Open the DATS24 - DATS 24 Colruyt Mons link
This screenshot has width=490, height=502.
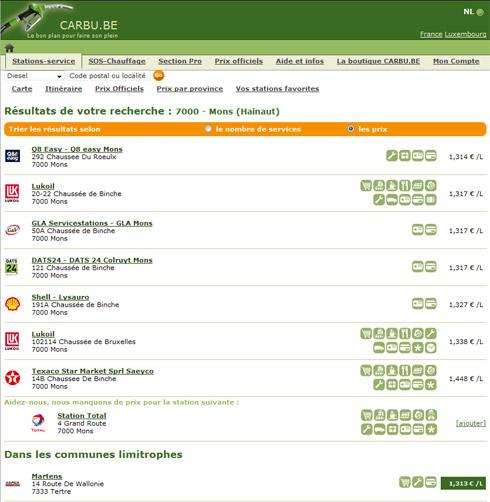click(x=92, y=260)
